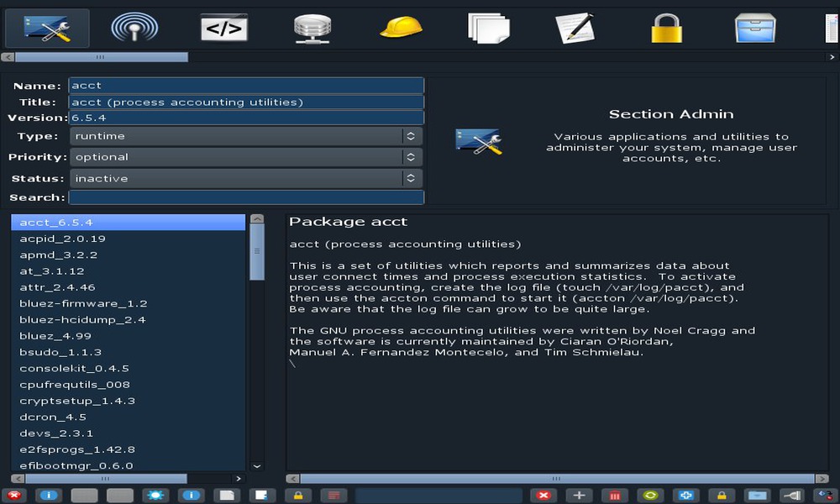Click the yellow hard hat section icon
Image resolution: width=840 pixels, height=504 pixels.
pyautogui.click(x=401, y=29)
